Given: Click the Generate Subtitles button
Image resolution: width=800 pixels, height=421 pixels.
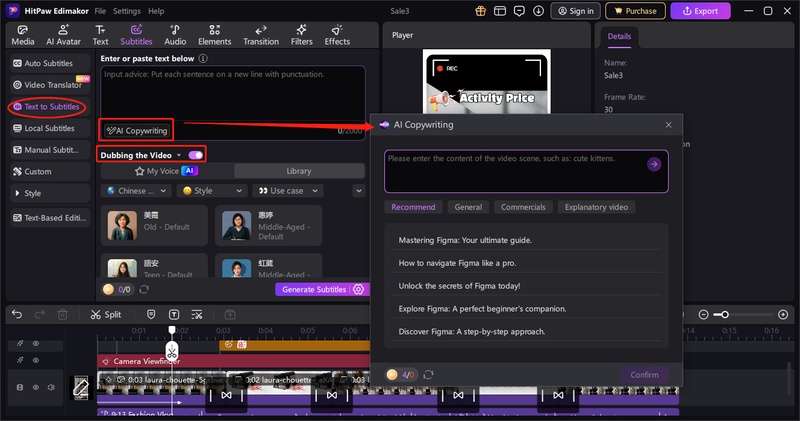Looking at the screenshot, I should [314, 289].
